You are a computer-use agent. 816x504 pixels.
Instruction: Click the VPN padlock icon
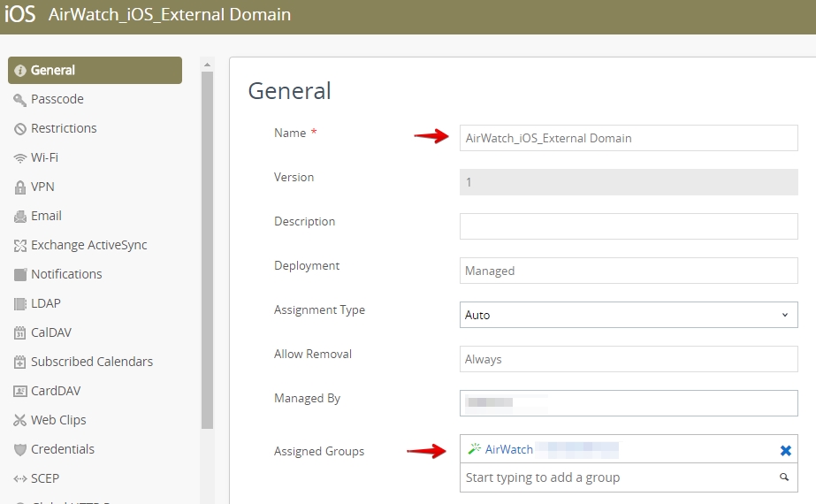19,187
